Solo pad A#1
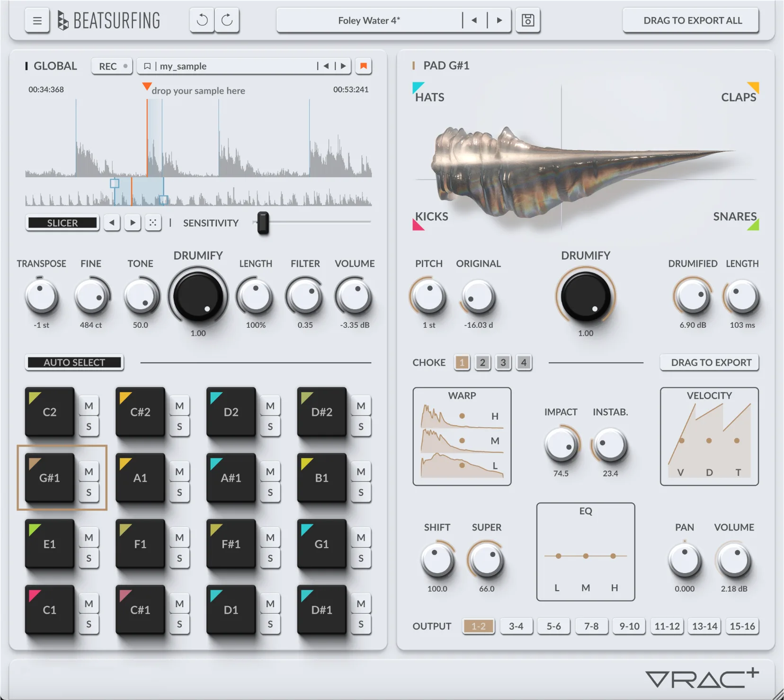The image size is (784, 700). 270,493
